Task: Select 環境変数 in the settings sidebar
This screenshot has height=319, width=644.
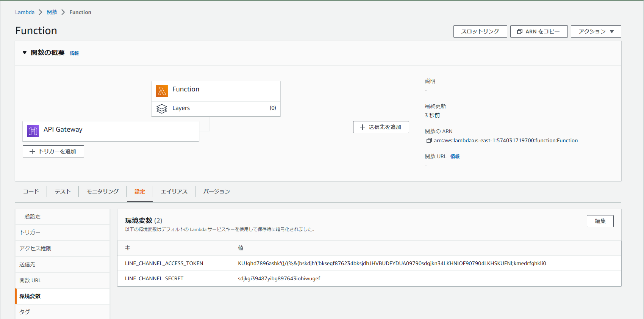Action: tap(63, 296)
